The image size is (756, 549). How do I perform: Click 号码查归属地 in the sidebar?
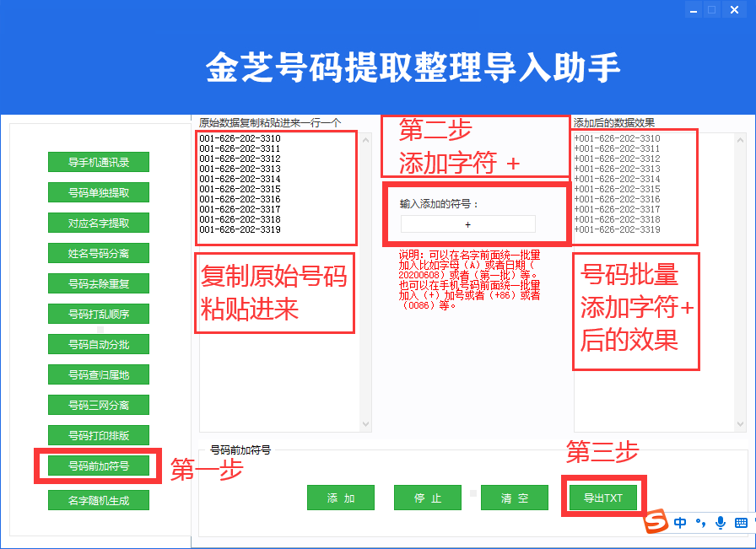(x=98, y=374)
